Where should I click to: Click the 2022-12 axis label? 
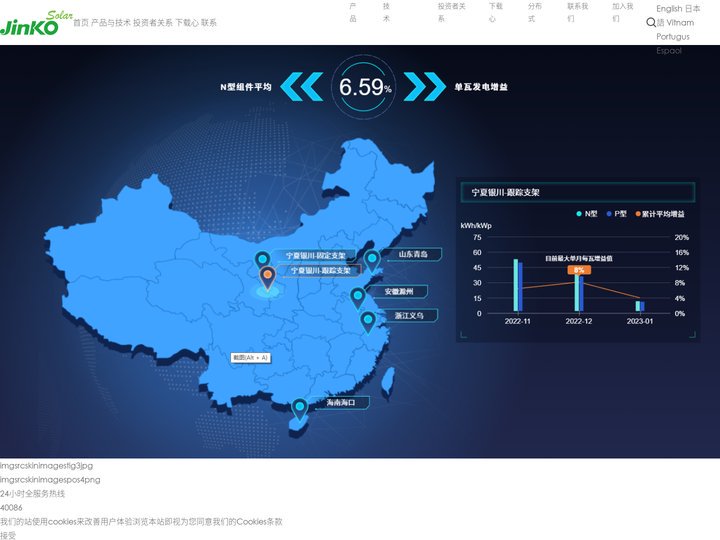pyautogui.click(x=579, y=321)
